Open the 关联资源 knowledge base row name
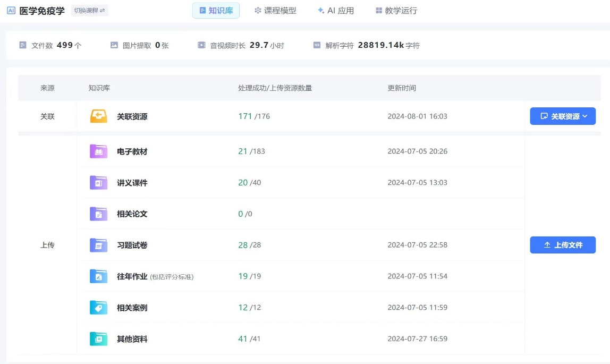The image size is (610, 364). click(132, 116)
